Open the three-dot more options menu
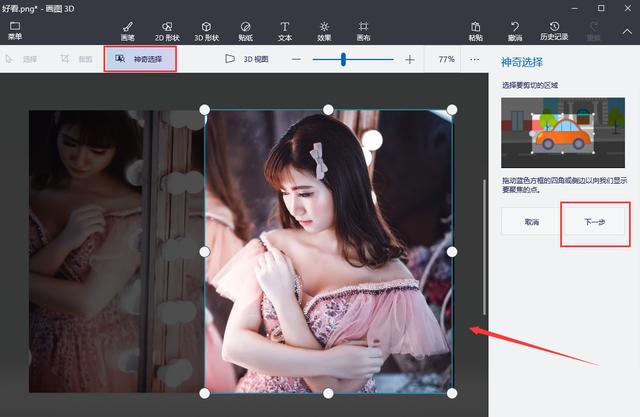The height and width of the screenshot is (417, 640). click(x=474, y=59)
